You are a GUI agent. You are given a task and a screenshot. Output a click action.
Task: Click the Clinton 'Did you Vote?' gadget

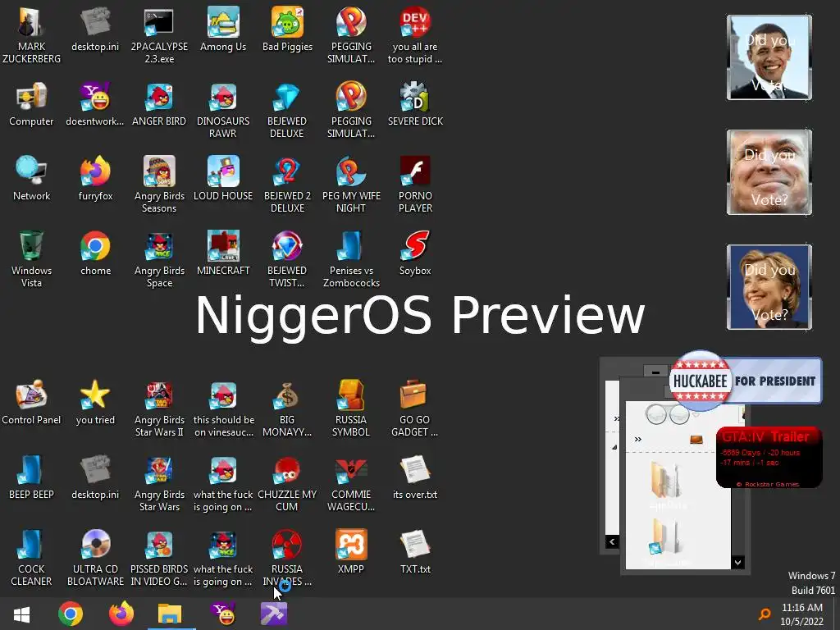769,287
